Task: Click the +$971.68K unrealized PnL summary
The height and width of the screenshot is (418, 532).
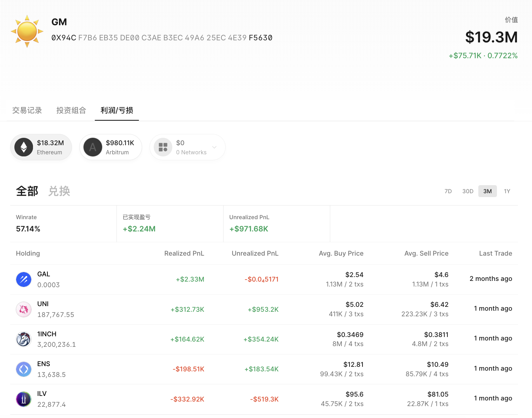Action: (x=249, y=229)
